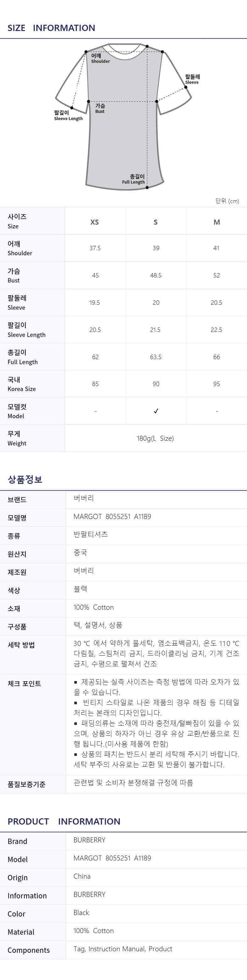Viewport: 247px width, 980px height.
Task: Click the 단위 (cm) unit label
Action: pyautogui.click(x=227, y=201)
